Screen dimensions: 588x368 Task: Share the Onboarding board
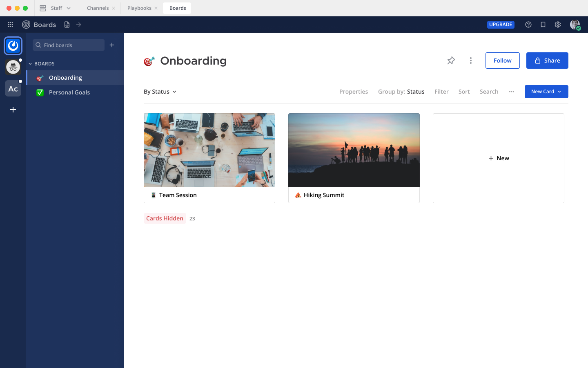coord(547,60)
